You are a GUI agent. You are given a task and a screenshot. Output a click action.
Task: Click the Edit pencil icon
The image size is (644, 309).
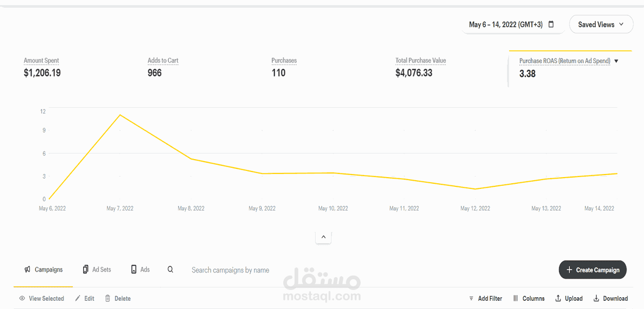(77, 298)
